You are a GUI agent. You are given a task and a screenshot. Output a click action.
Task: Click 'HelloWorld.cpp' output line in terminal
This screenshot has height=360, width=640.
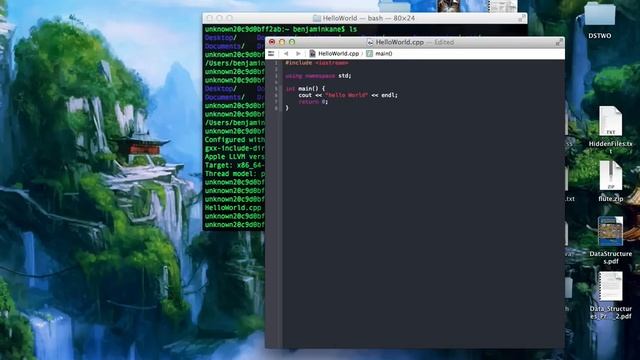(233, 208)
